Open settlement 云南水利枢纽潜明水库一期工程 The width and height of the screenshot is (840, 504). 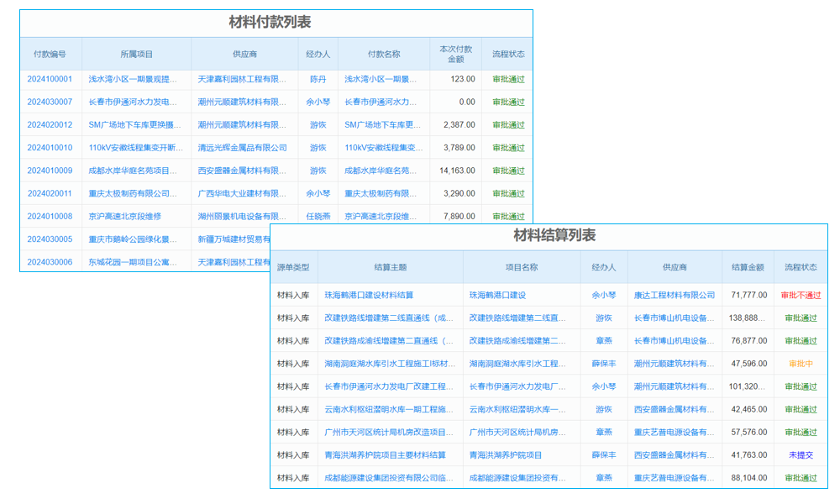click(x=387, y=408)
